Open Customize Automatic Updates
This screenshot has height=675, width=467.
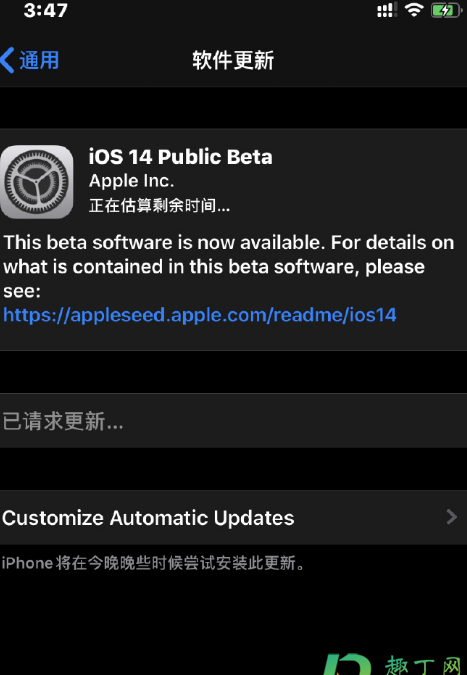pos(233,517)
